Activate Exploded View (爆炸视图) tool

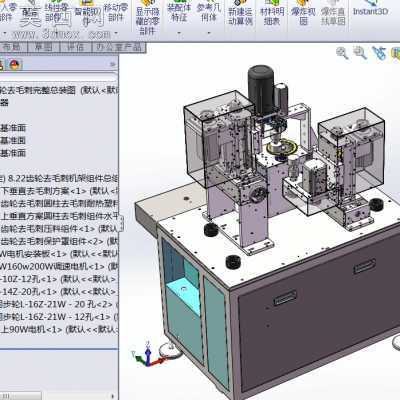point(303,14)
